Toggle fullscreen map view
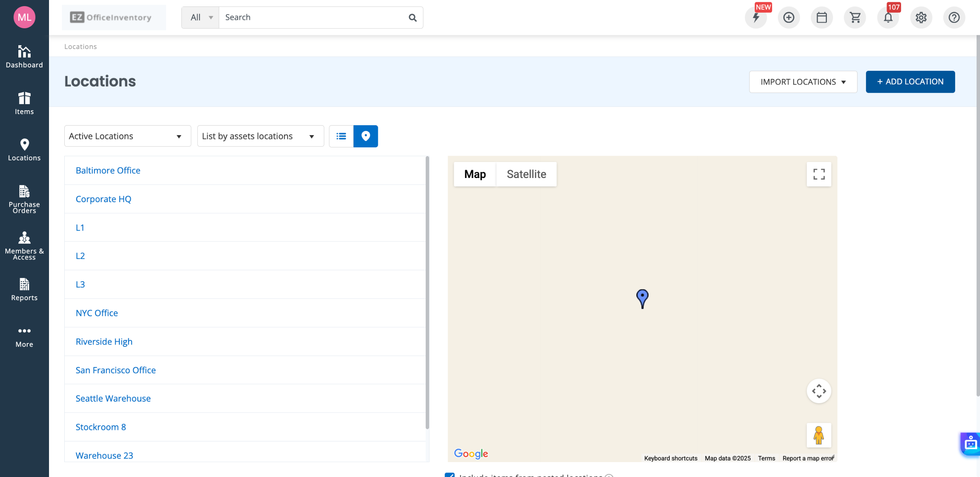The image size is (980, 477). 818,174
